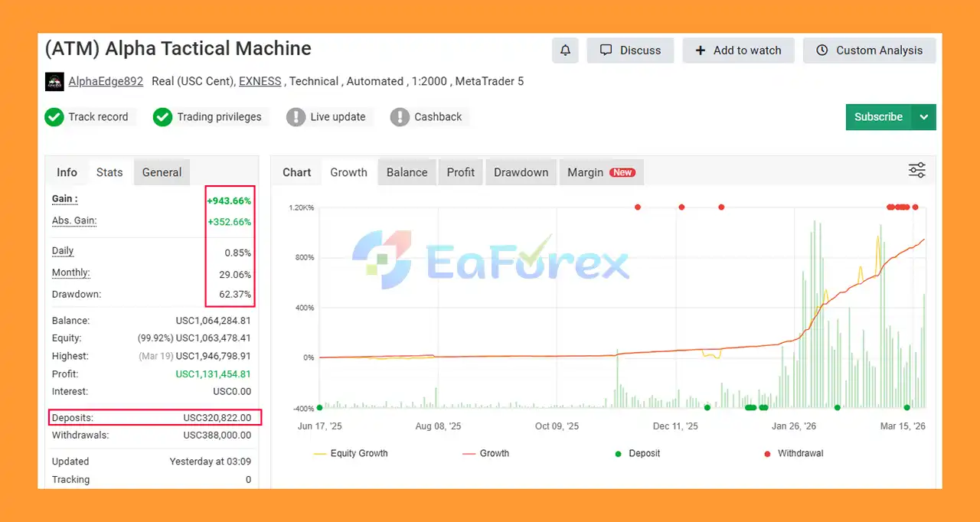Switch to the Drawdown chart tab

521,172
